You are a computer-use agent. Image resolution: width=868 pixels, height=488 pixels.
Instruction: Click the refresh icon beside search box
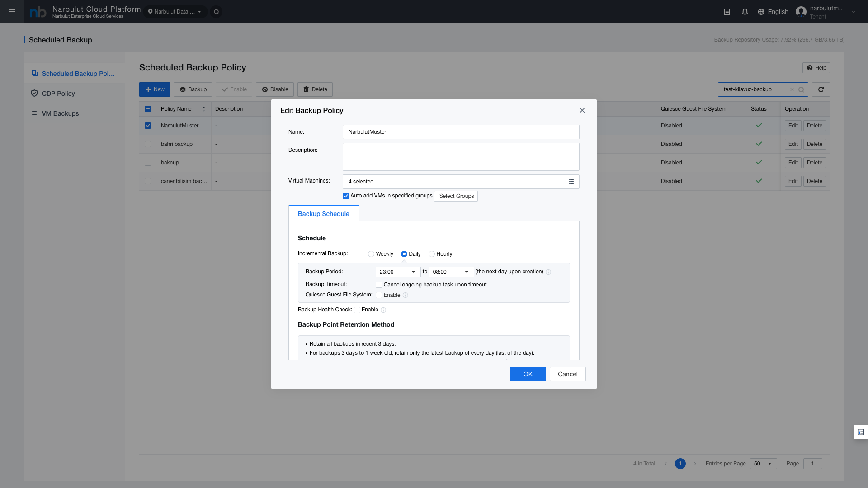[x=821, y=89]
